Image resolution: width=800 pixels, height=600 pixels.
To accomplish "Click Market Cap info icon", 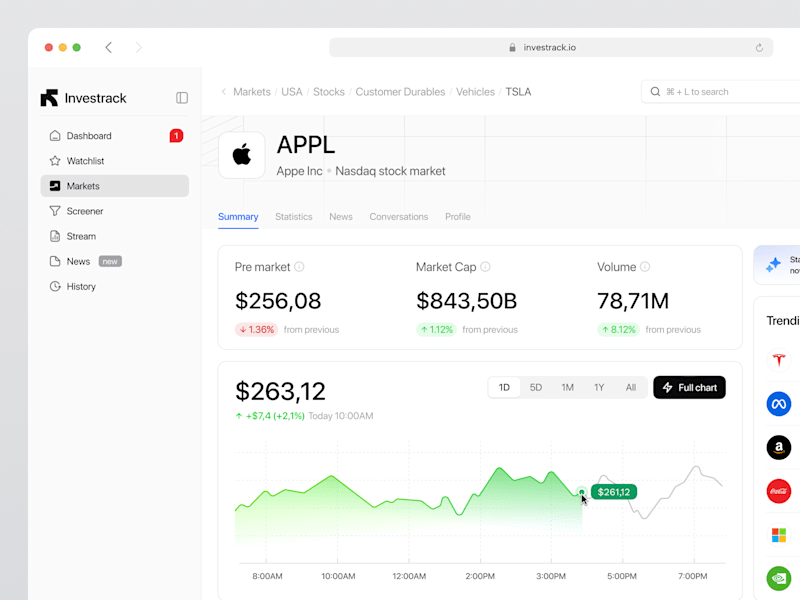I will coord(486,267).
